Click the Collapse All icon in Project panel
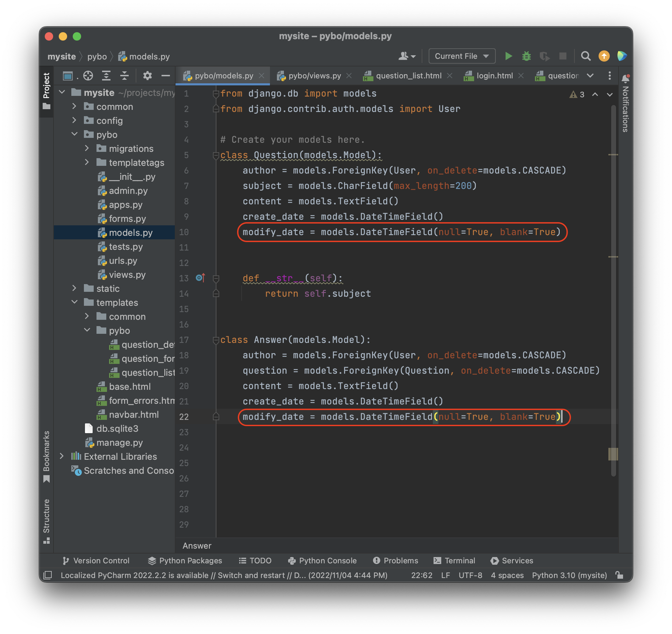 click(124, 76)
